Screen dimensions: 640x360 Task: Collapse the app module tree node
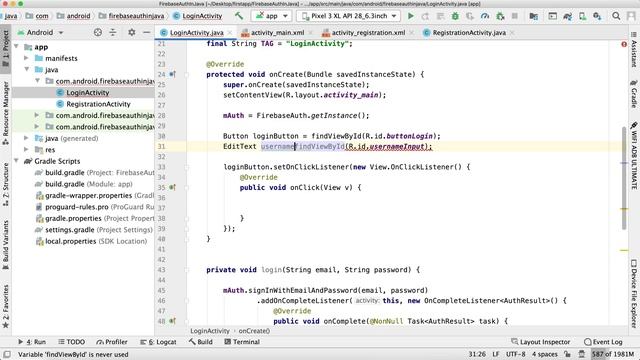click(16, 47)
